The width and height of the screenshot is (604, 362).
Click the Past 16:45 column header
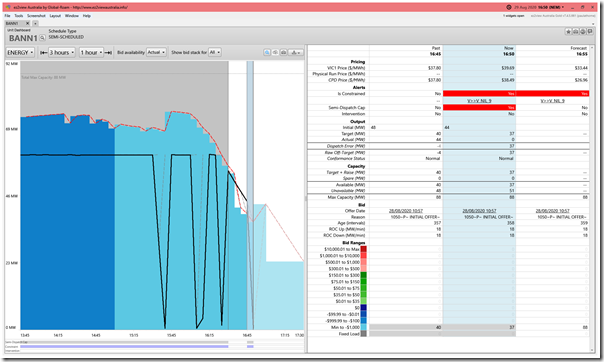435,51
